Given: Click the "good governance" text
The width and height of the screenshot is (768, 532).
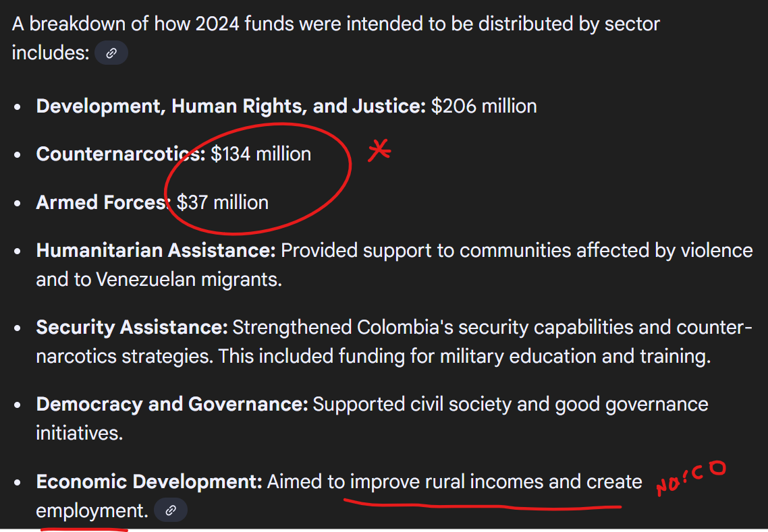Looking at the screenshot, I should [632, 404].
